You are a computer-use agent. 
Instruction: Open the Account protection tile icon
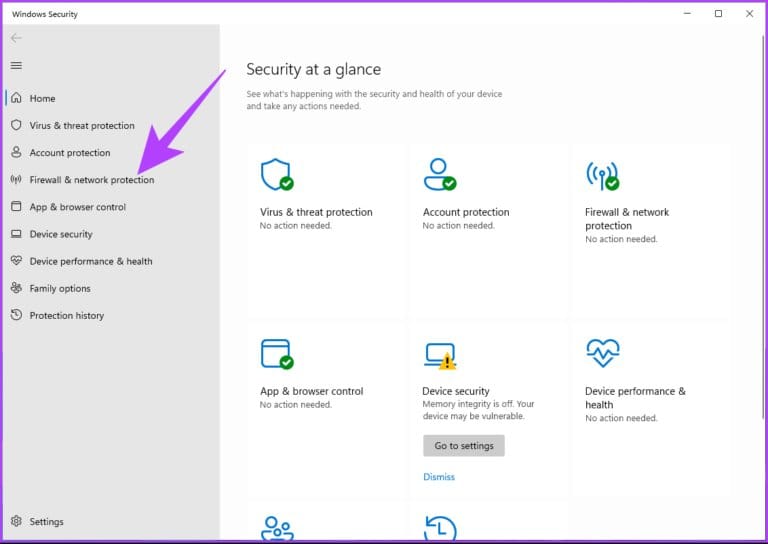[439, 174]
